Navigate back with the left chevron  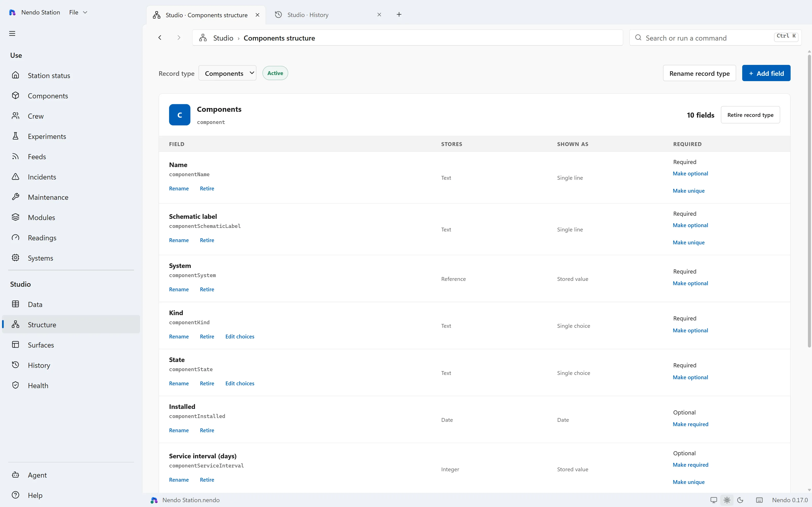click(160, 38)
